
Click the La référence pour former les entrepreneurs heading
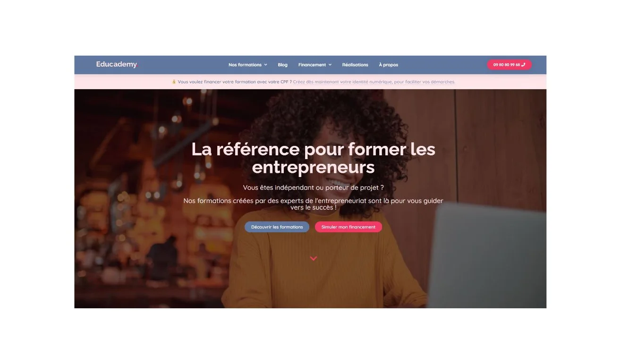point(313,158)
